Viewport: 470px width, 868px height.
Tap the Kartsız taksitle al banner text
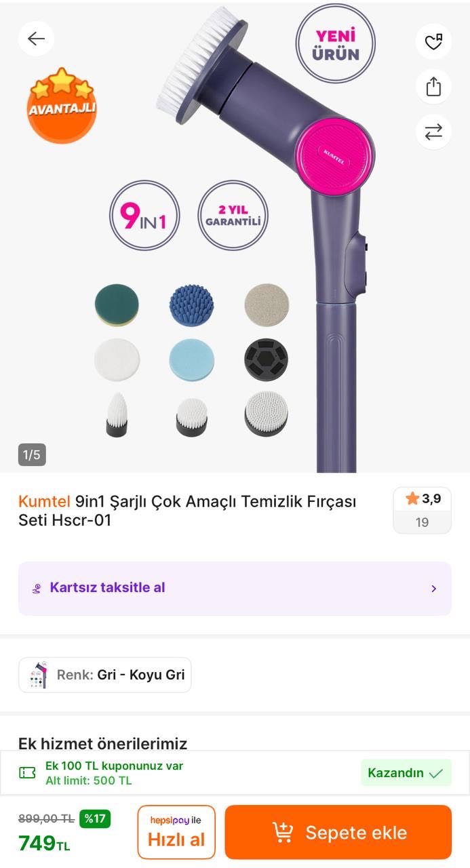(107, 587)
